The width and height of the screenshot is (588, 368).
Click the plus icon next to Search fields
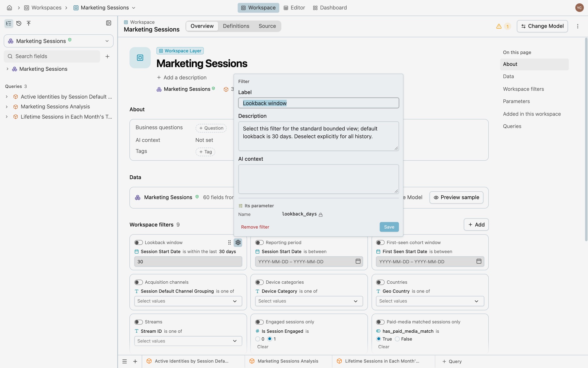point(107,56)
